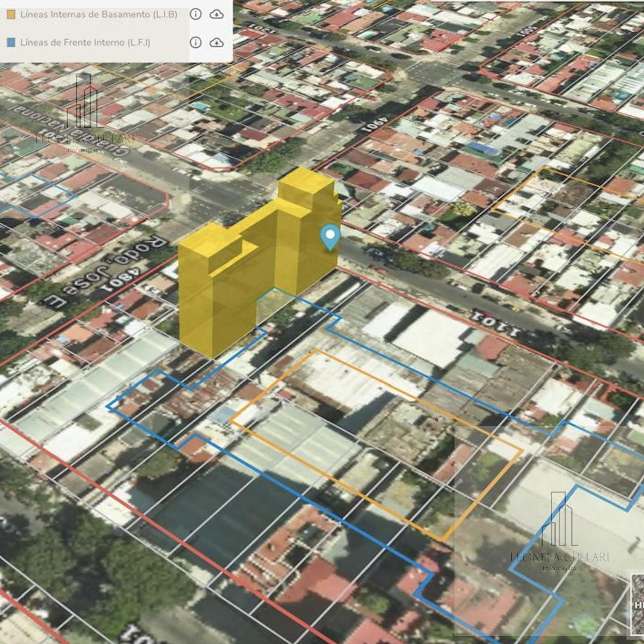Open info for Líneas Internas de Basamento
644x644 pixels.
195,14
